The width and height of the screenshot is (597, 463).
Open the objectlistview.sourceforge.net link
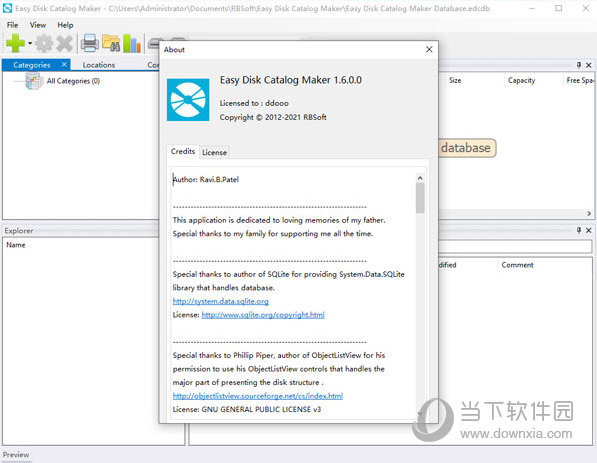tap(258, 396)
